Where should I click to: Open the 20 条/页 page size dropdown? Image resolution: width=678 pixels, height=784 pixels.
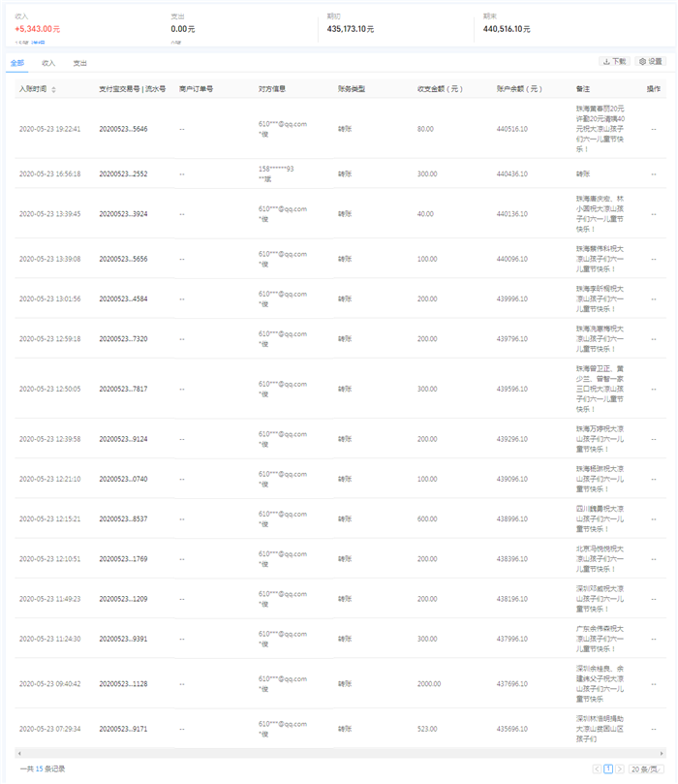click(x=645, y=768)
